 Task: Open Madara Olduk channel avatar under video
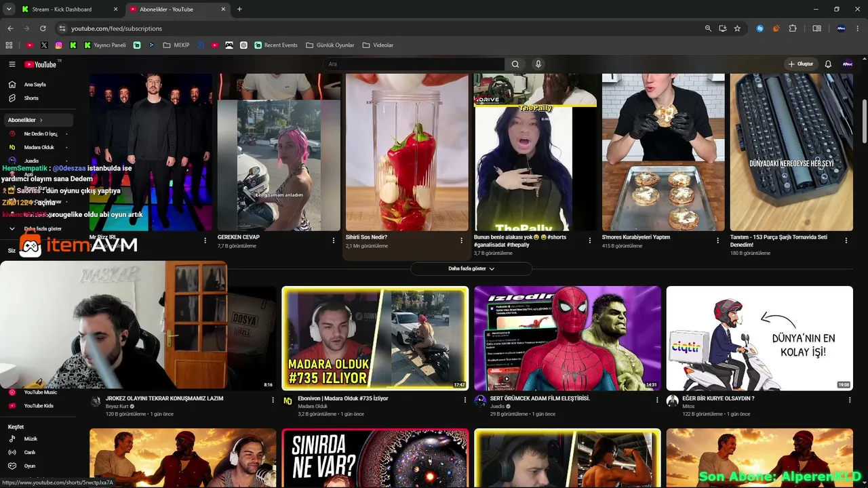[288, 401]
